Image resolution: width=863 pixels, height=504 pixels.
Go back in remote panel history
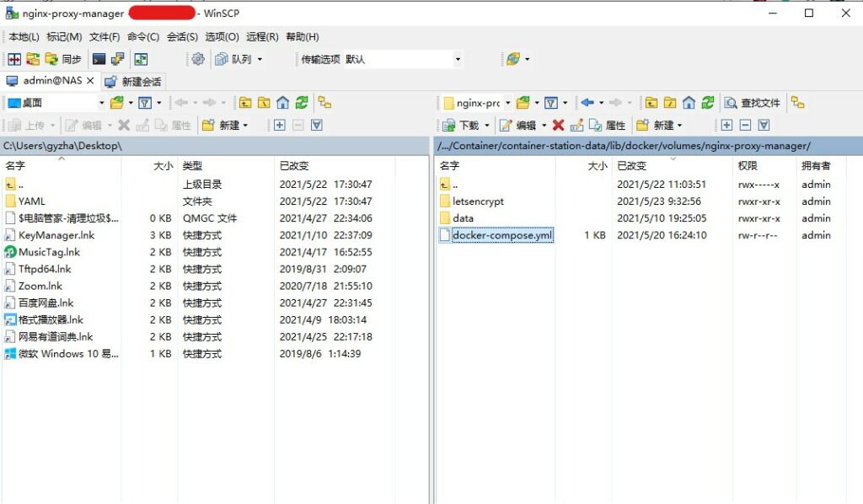click(587, 103)
